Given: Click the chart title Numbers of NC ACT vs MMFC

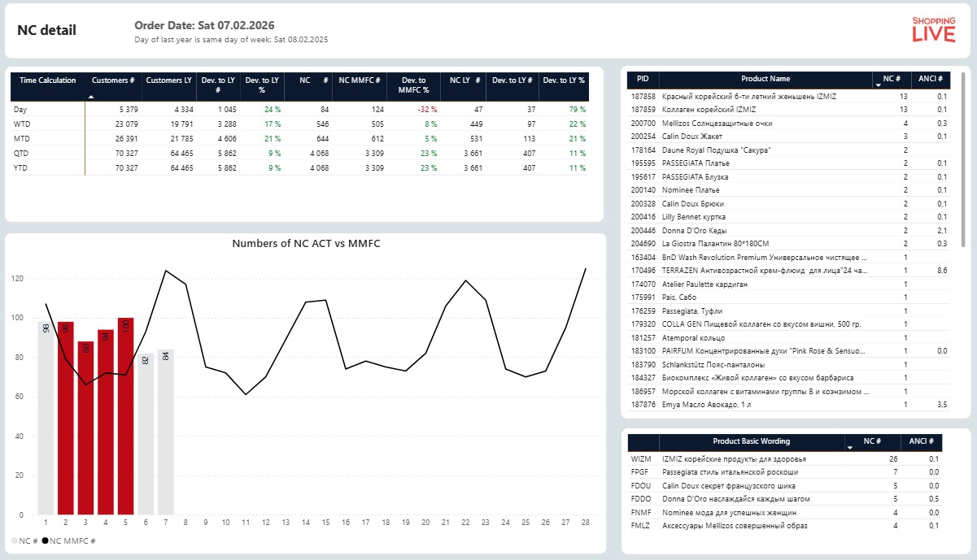Looking at the screenshot, I should click(x=306, y=243).
